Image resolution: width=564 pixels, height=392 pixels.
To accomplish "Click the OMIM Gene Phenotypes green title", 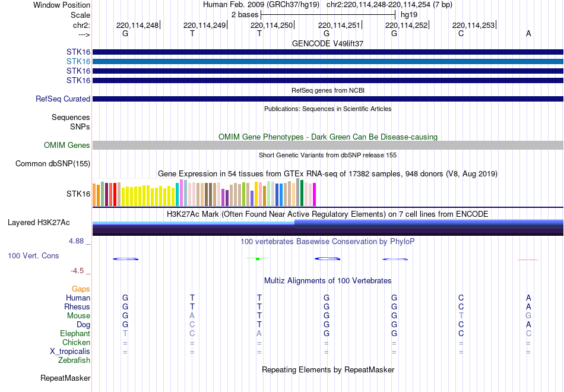I will 328,137.
